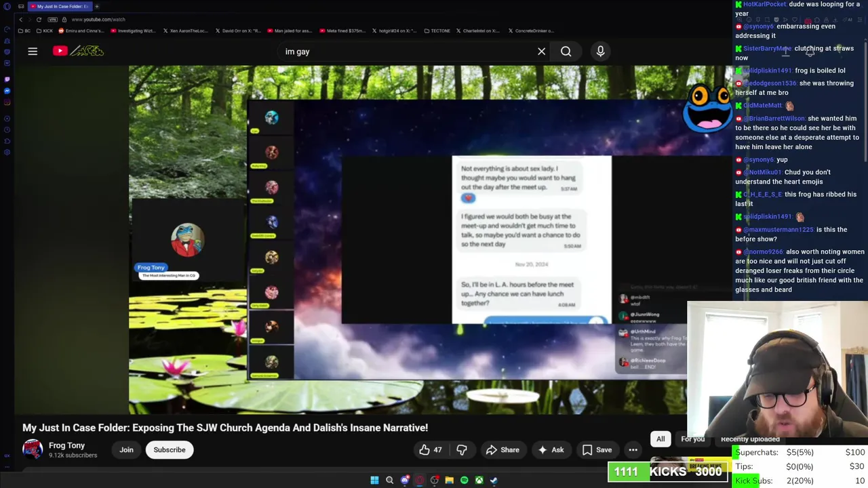Open Steam from the taskbar
The width and height of the screenshot is (868, 488).
(x=494, y=480)
